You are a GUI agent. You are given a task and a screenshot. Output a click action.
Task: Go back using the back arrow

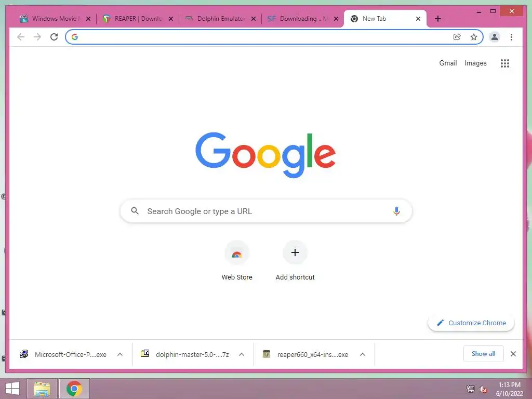pos(21,37)
